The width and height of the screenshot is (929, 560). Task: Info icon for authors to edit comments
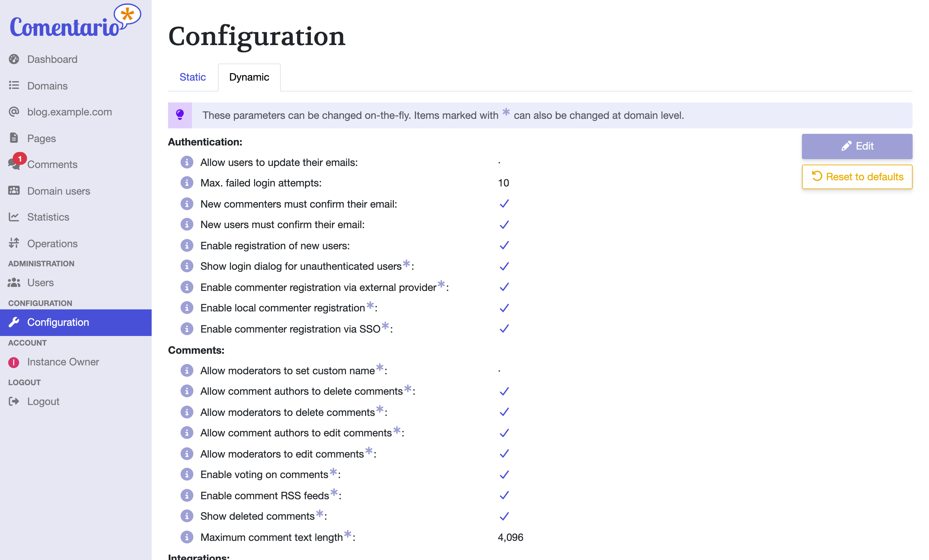tap(186, 433)
